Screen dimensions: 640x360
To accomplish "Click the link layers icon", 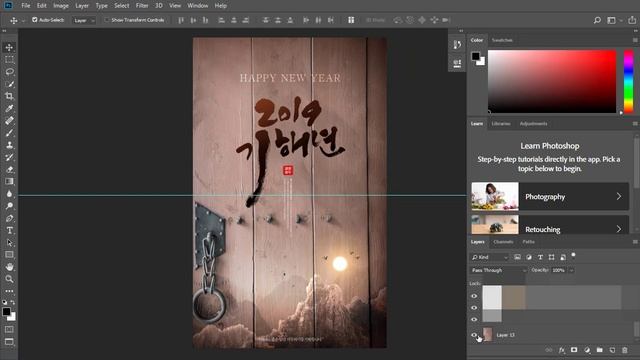I will click(x=549, y=350).
